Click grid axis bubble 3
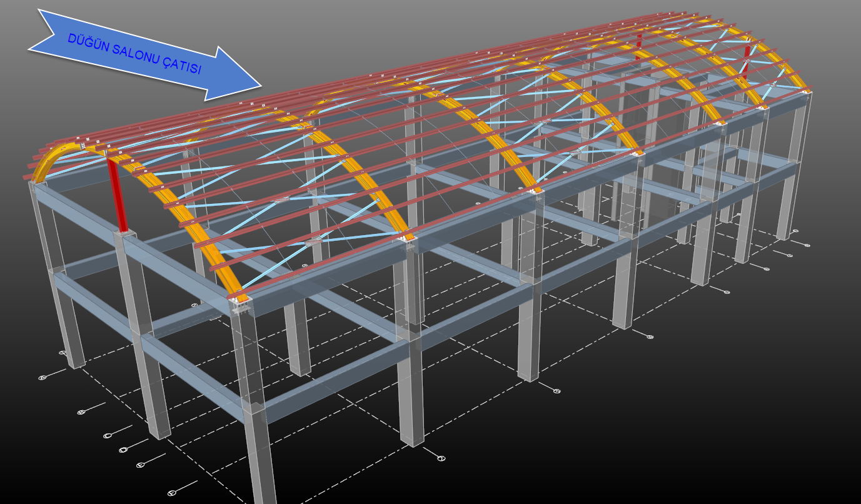The image size is (861, 504). pos(650,337)
